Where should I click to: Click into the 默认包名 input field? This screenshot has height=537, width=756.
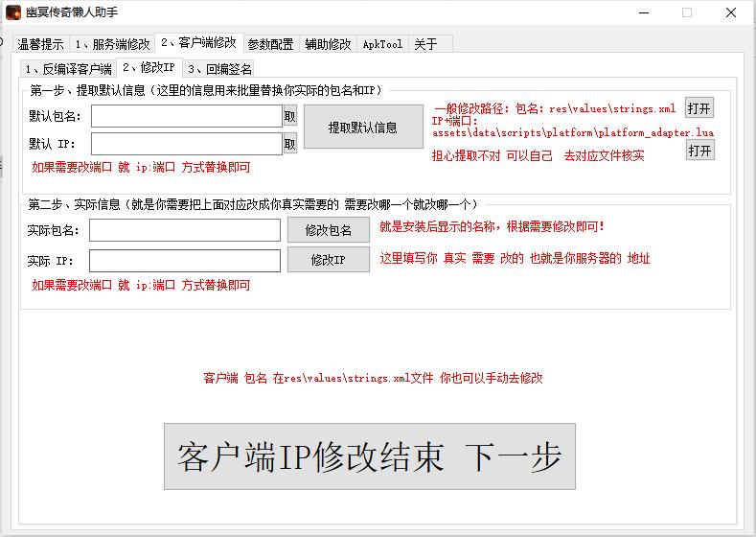click(186, 116)
